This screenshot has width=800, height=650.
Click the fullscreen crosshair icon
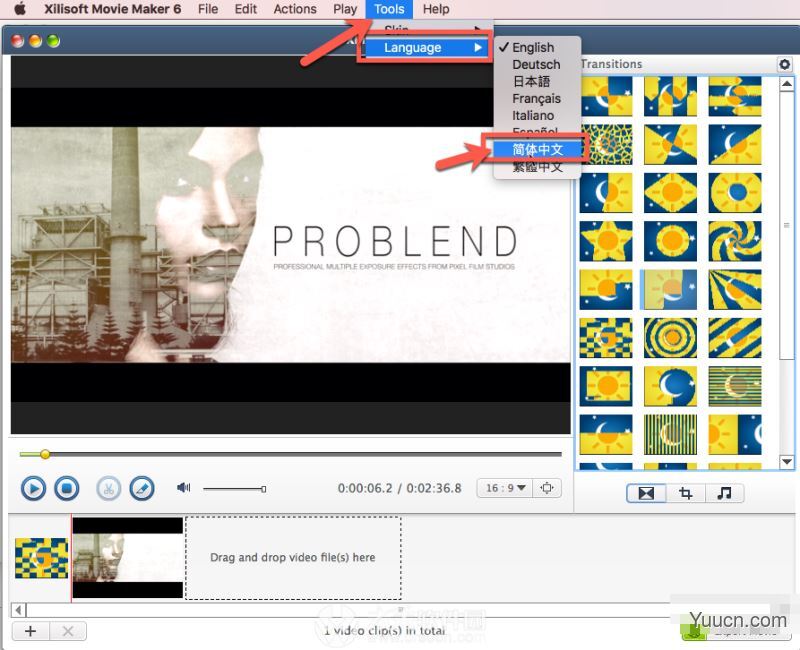548,488
